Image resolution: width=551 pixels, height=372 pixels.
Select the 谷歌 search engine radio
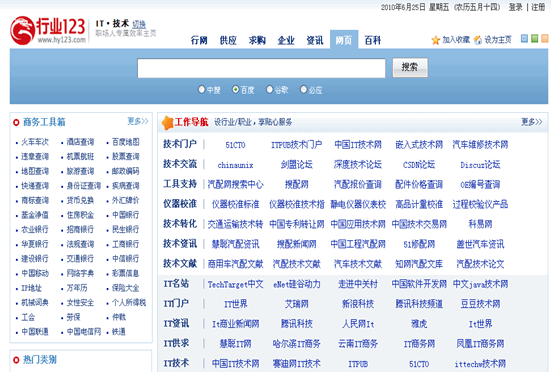point(270,90)
